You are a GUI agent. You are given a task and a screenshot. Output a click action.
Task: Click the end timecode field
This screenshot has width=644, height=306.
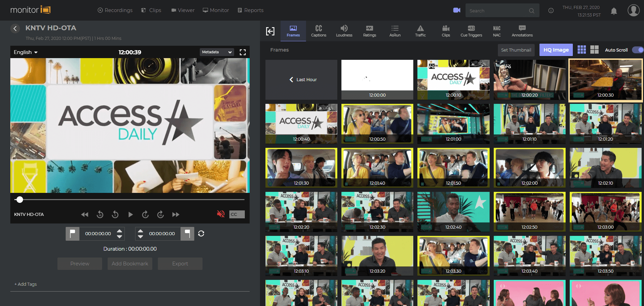click(162, 234)
